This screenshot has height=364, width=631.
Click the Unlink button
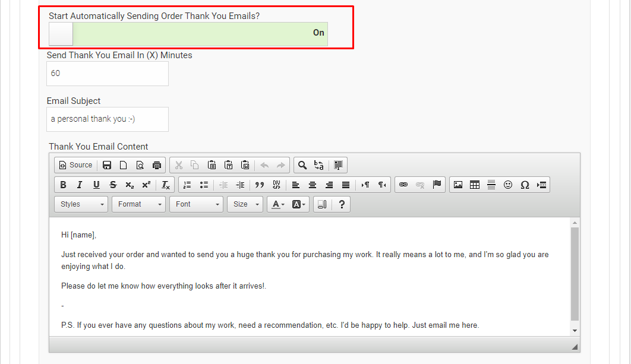coord(420,184)
